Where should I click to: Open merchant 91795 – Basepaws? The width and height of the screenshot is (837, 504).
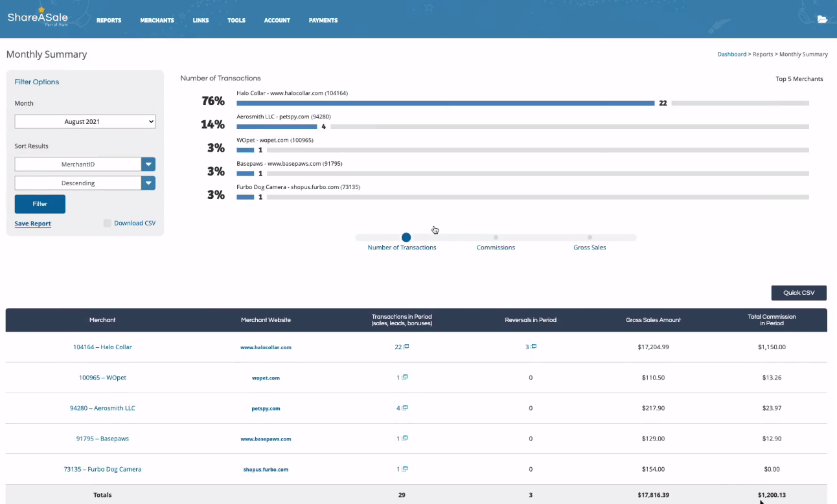[102, 439]
